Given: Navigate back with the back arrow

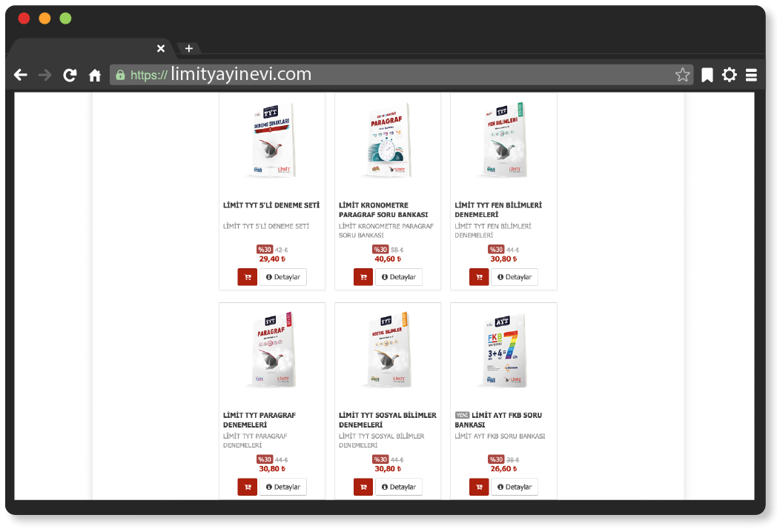Looking at the screenshot, I should tap(21, 75).
